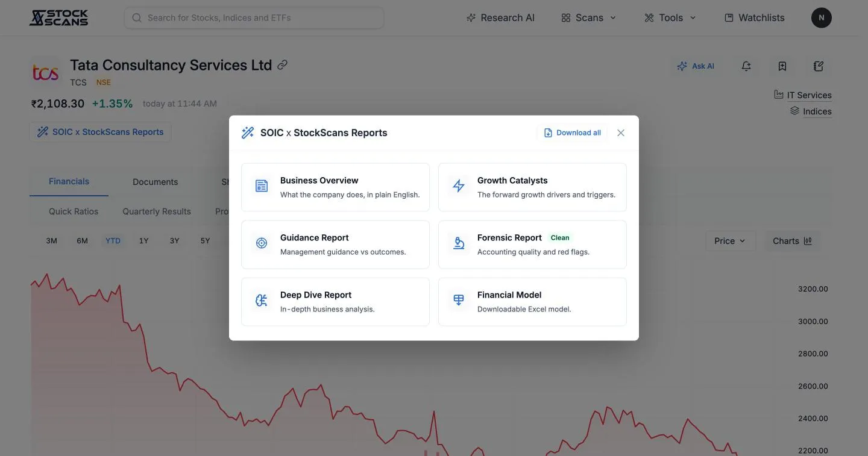The height and width of the screenshot is (456, 868).
Task: Select the 6M chart range
Action: (x=83, y=241)
